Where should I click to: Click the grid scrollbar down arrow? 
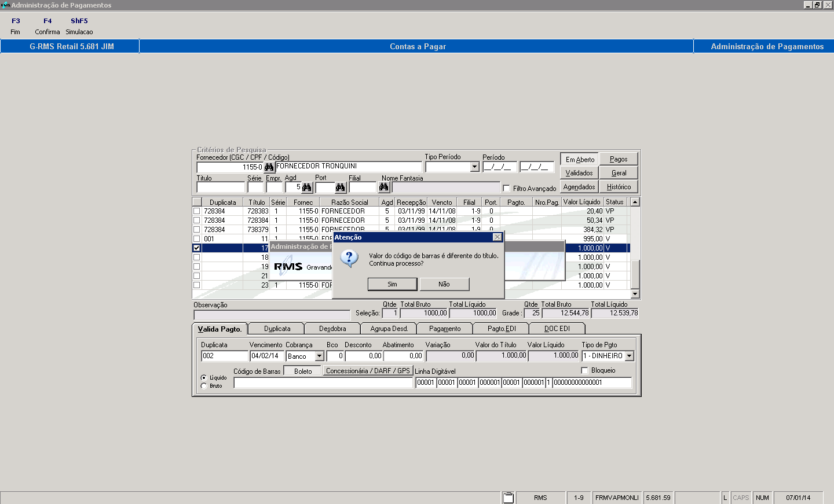[635, 294]
